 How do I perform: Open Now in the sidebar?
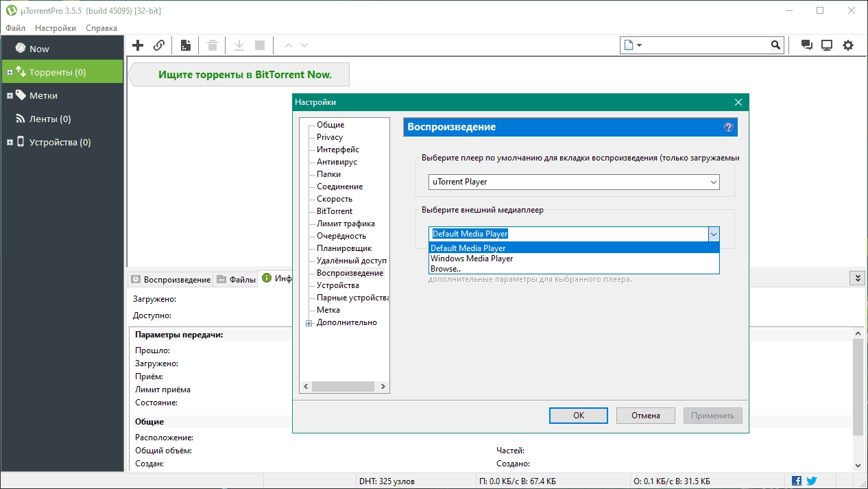(x=62, y=49)
